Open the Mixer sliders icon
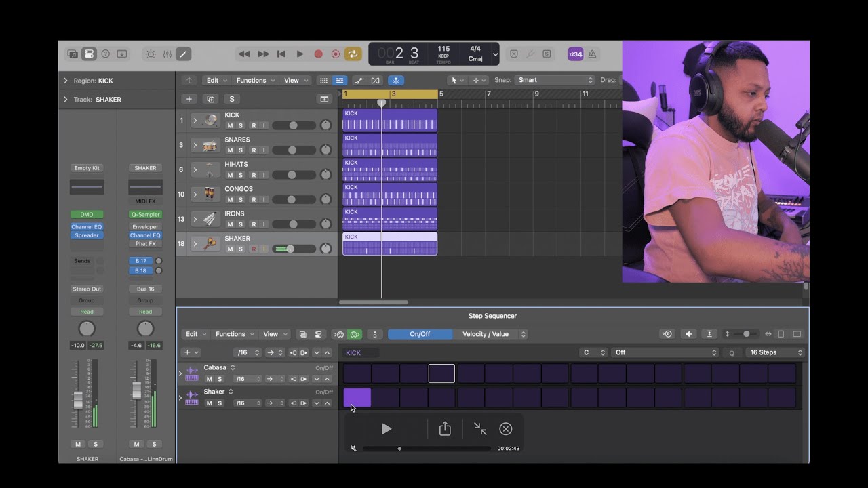The image size is (868, 488). click(x=167, y=54)
